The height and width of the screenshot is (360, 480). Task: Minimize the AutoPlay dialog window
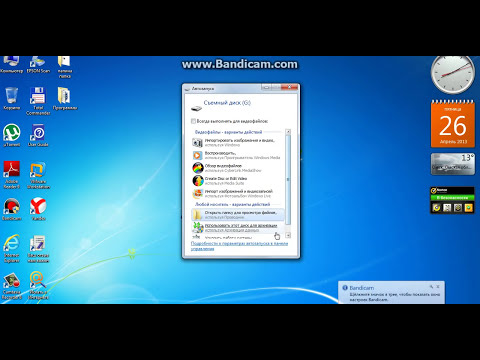[266, 87]
